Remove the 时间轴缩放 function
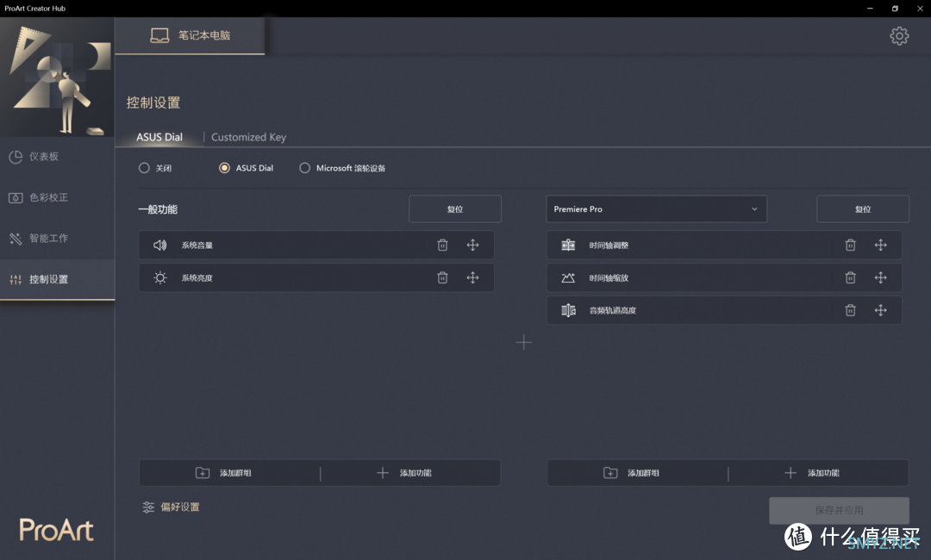Image resolution: width=931 pixels, height=560 pixels. (850, 277)
